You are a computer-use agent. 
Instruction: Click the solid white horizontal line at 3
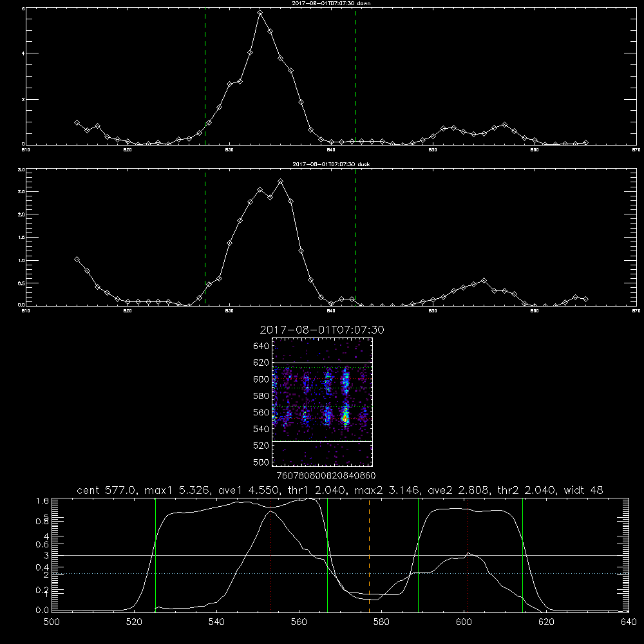click(x=341, y=555)
